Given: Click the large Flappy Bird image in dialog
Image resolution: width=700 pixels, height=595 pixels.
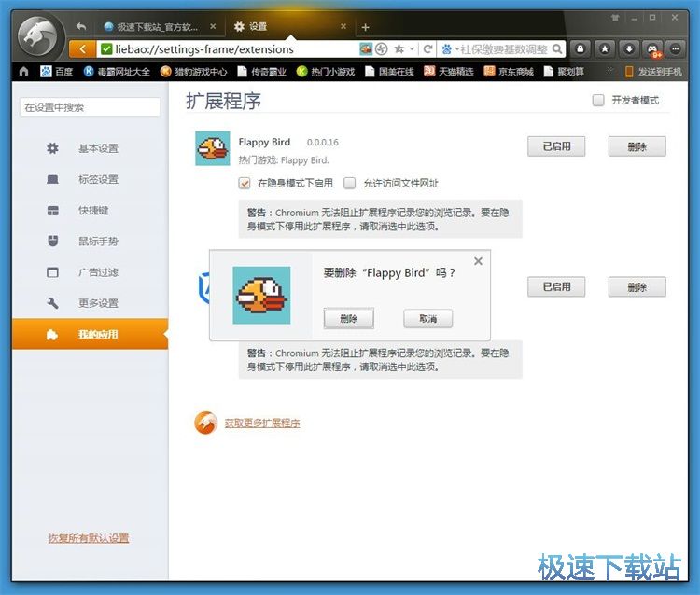Looking at the screenshot, I should click(261, 296).
